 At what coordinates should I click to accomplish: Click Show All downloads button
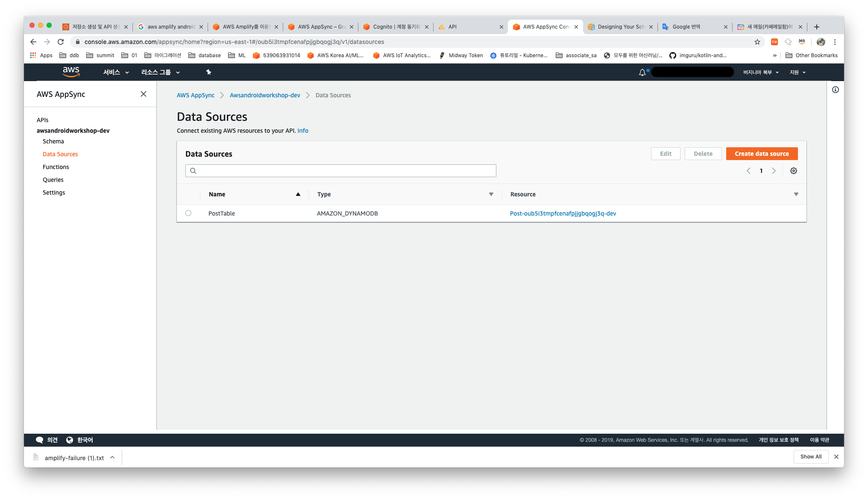(x=811, y=457)
